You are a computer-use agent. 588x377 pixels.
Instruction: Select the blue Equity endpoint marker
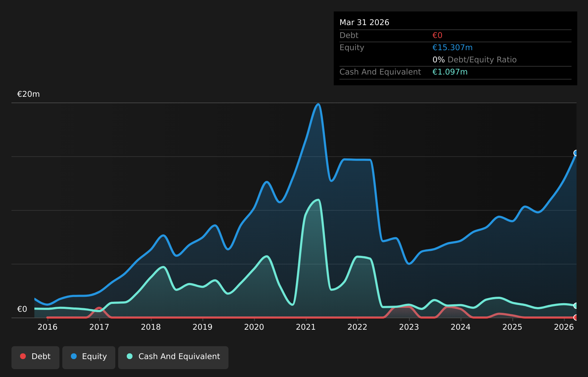coord(576,153)
